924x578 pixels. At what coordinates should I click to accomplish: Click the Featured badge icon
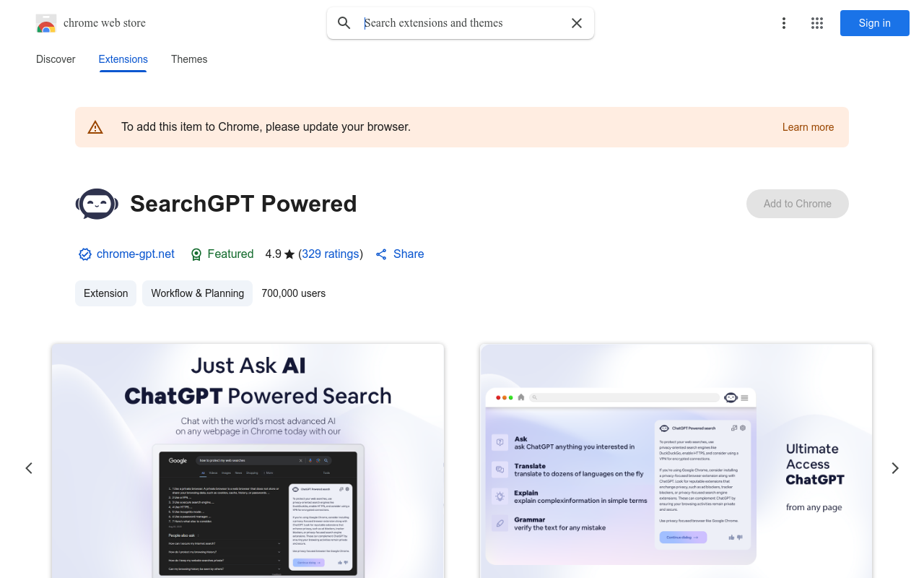tap(196, 254)
